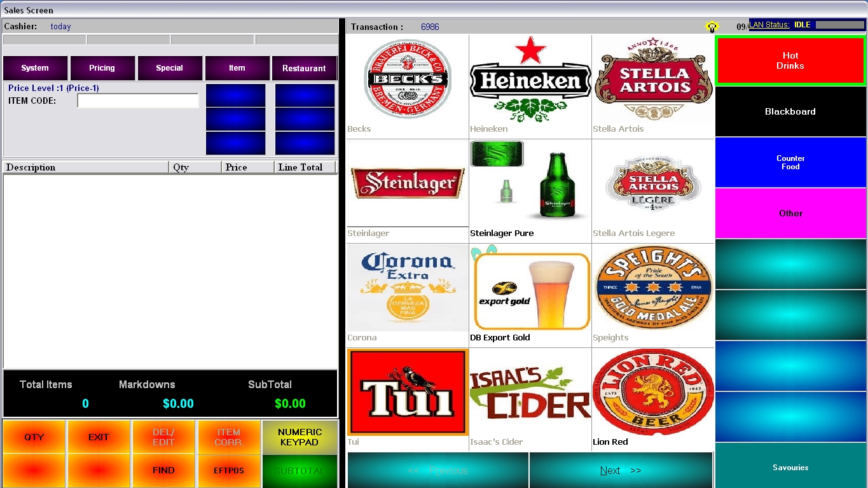Click the EXIT button

(99, 436)
